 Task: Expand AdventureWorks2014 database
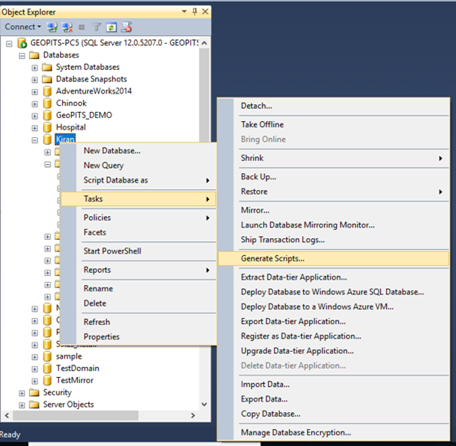point(35,92)
